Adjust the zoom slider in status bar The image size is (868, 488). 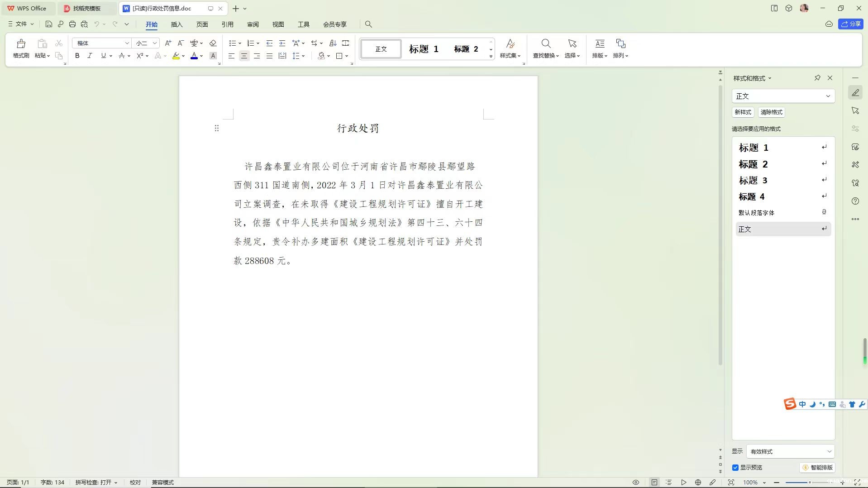[x=809, y=483]
